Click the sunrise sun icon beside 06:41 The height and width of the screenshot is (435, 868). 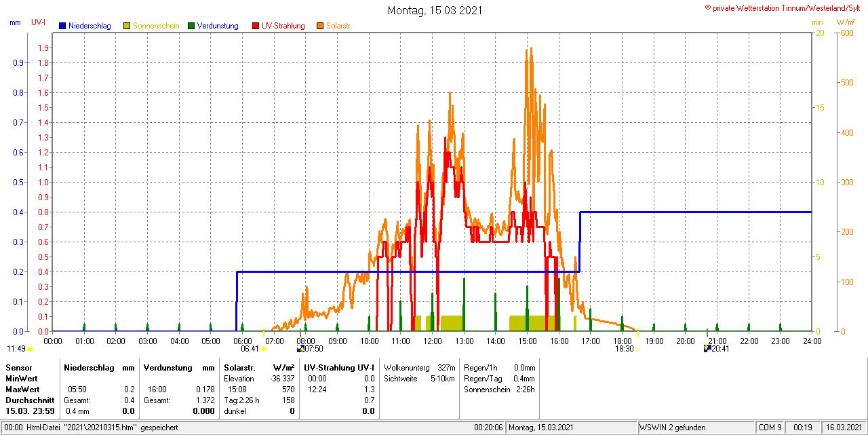click(x=264, y=349)
